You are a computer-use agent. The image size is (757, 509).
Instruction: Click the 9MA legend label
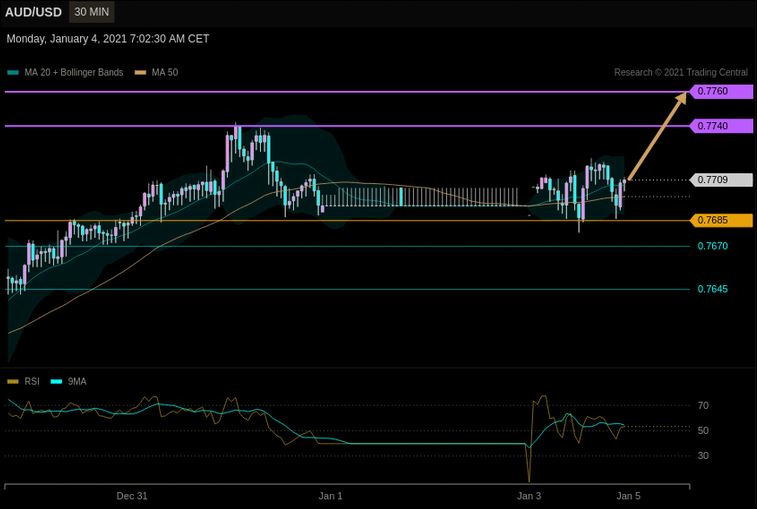77,382
